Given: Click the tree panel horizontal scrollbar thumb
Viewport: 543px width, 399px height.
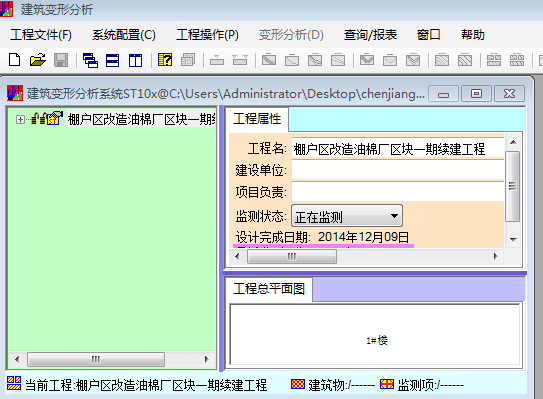Looking at the screenshot, I should (x=96, y=359).
